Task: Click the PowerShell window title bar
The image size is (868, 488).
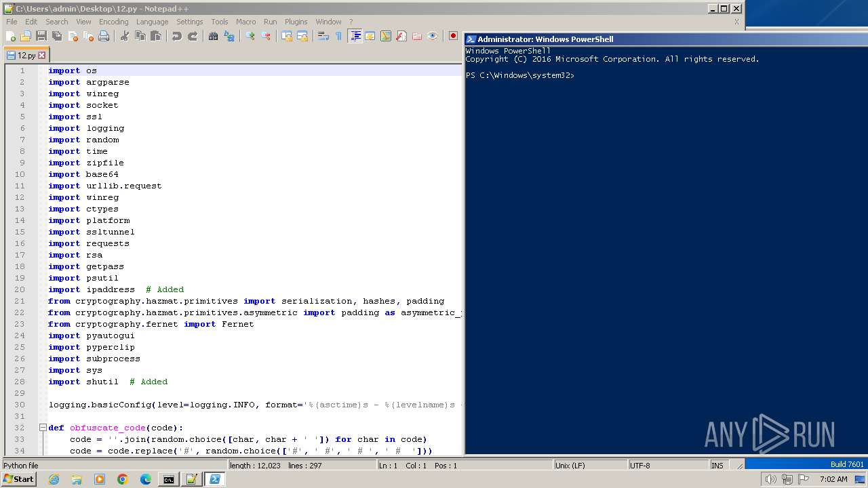Action: pos(666,39)
